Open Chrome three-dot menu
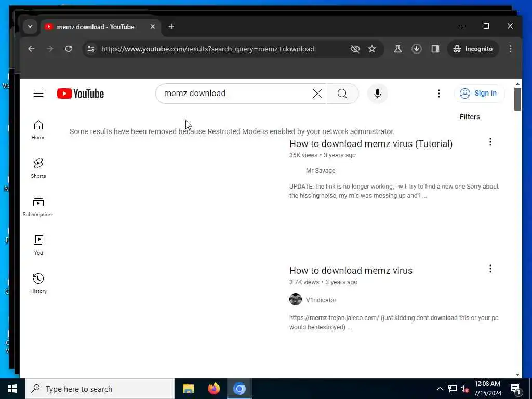Screen dimensions: 532x399 tap(510, 49)
